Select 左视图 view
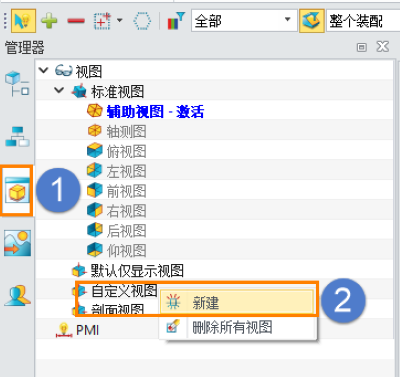This screenshot has width=400, height=377. [x=126, y=171]
